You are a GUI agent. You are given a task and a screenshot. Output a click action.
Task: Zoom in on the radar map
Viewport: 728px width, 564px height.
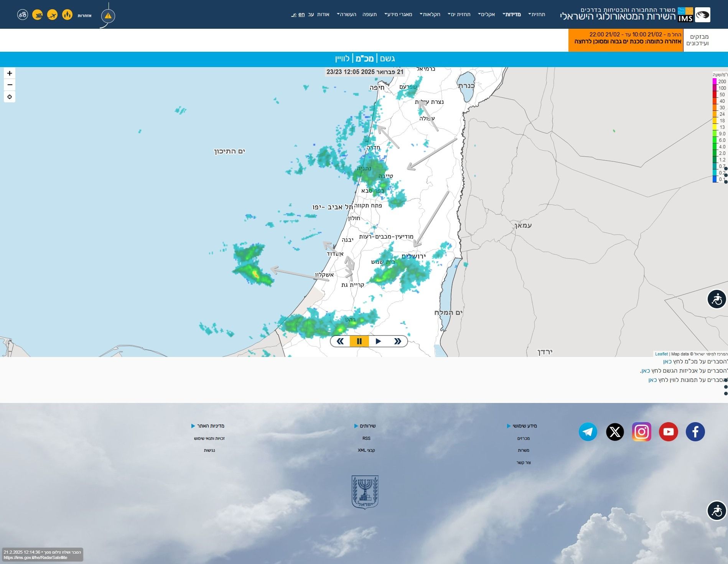click(10, 73)
